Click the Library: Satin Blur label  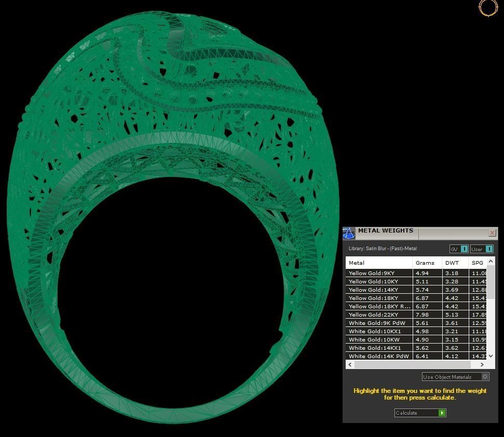383,249
